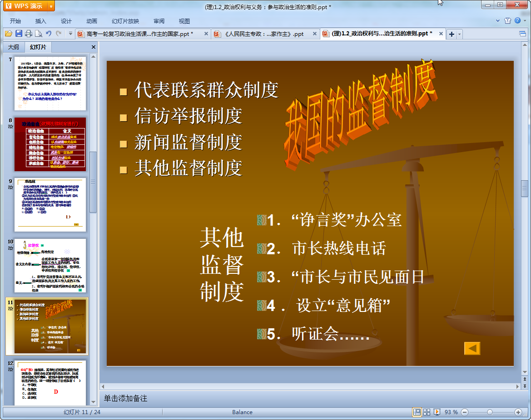The image size is (531, 420).
Task: Open the WPS 演示 application menu dropdown arrow
Action: [51, 6]
